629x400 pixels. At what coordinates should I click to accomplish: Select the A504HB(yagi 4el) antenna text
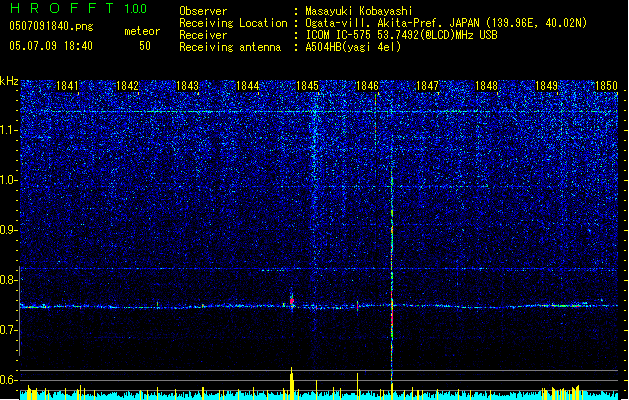click(x=353, y=47)
